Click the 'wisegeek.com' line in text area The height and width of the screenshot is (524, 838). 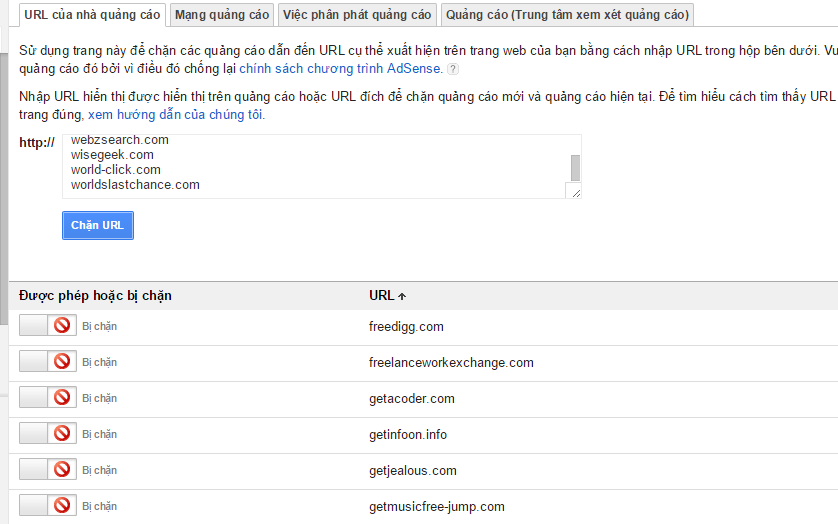click(x=112, y=155)
